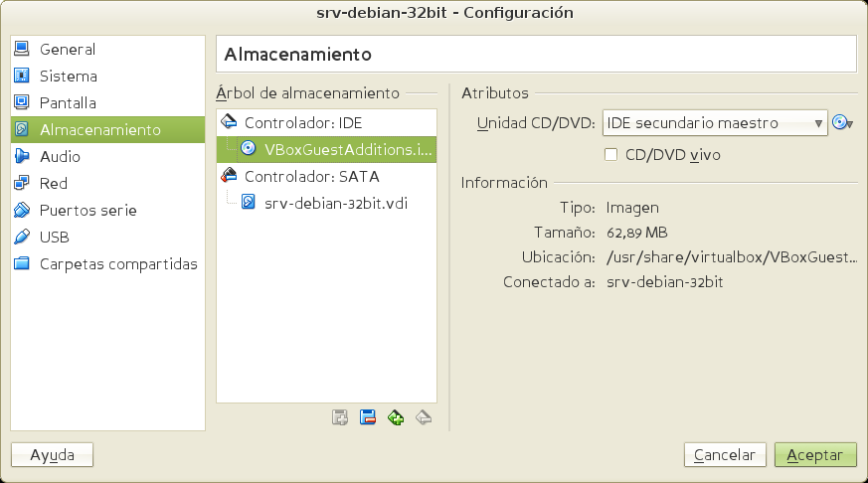Click the add controller icon
This screenshot has height=483, width=868.
(x=396, y=417)
